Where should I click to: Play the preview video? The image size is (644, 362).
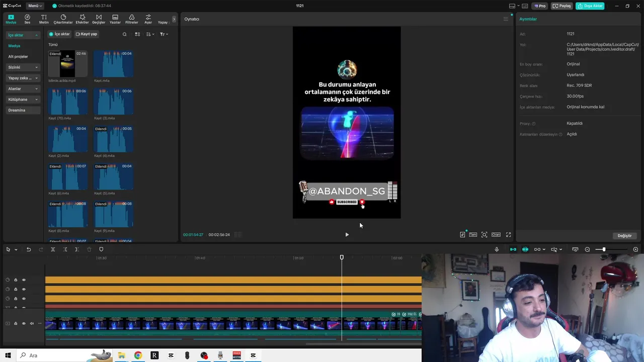(x=347, y=235)
